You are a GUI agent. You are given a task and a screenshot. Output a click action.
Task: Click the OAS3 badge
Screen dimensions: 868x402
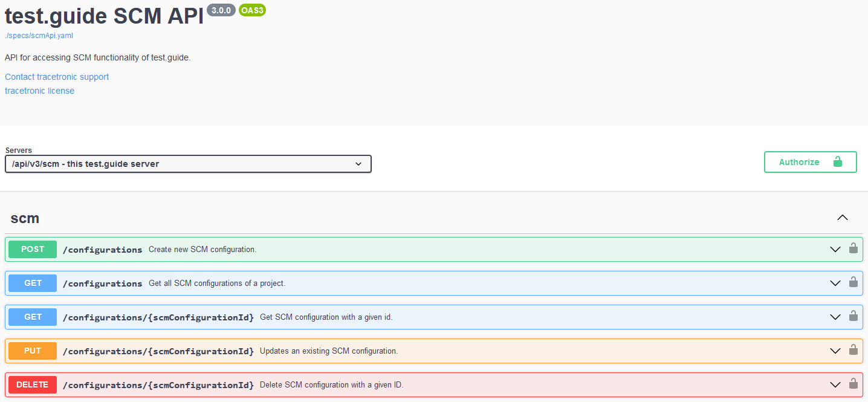point(252,10)
